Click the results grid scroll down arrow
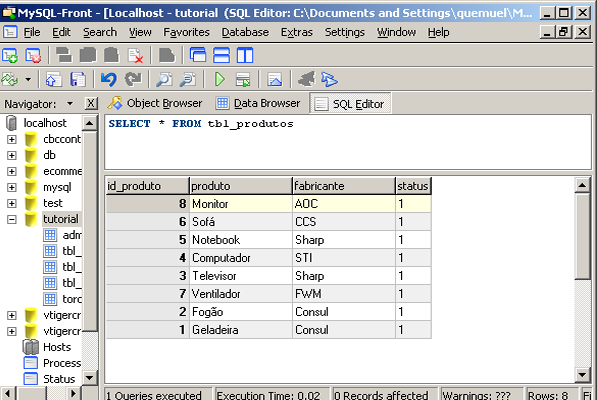The height and width of the screenshot is (400, 597). [x=582, y=375]
